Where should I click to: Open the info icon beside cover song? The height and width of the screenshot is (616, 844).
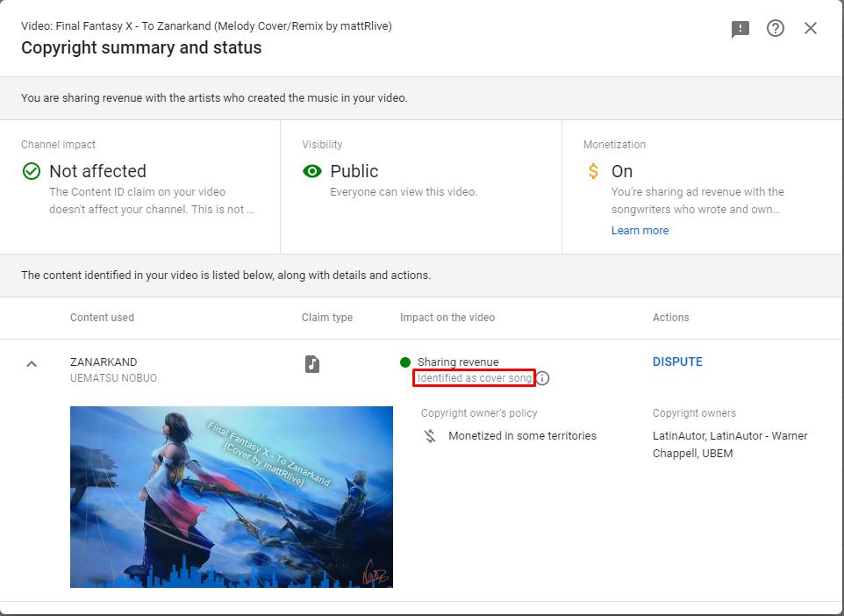(543, 378)
